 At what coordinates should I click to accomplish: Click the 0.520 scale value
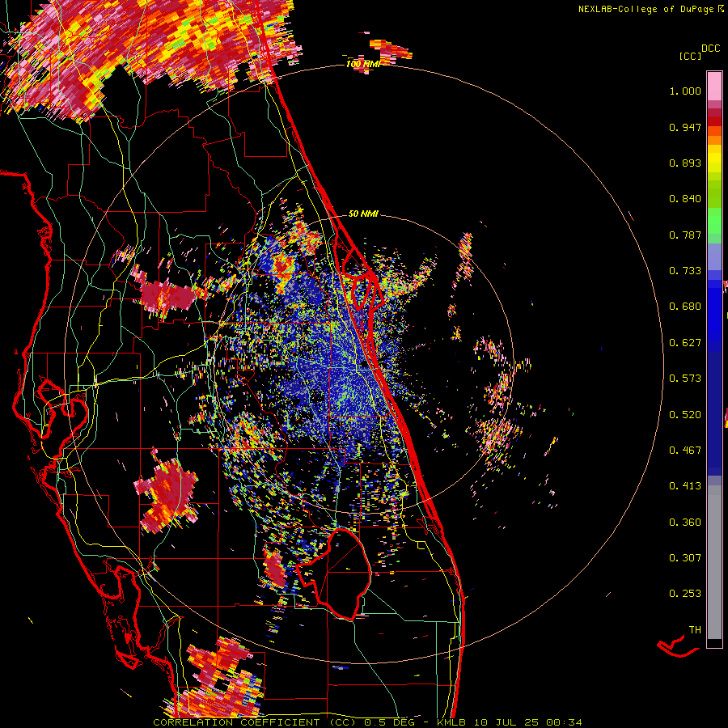coord(685,415)
